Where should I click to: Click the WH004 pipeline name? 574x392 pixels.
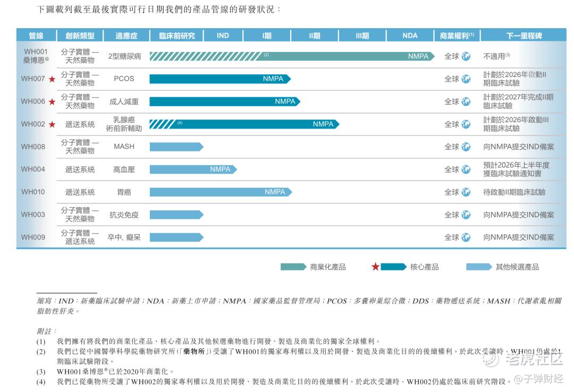coord(33,169)
